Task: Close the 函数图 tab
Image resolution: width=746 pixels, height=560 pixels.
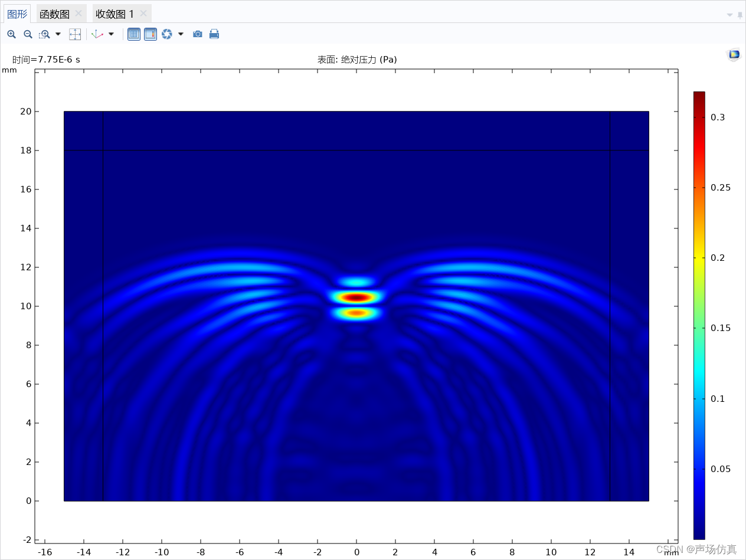Action: click(x=78, y=14)
